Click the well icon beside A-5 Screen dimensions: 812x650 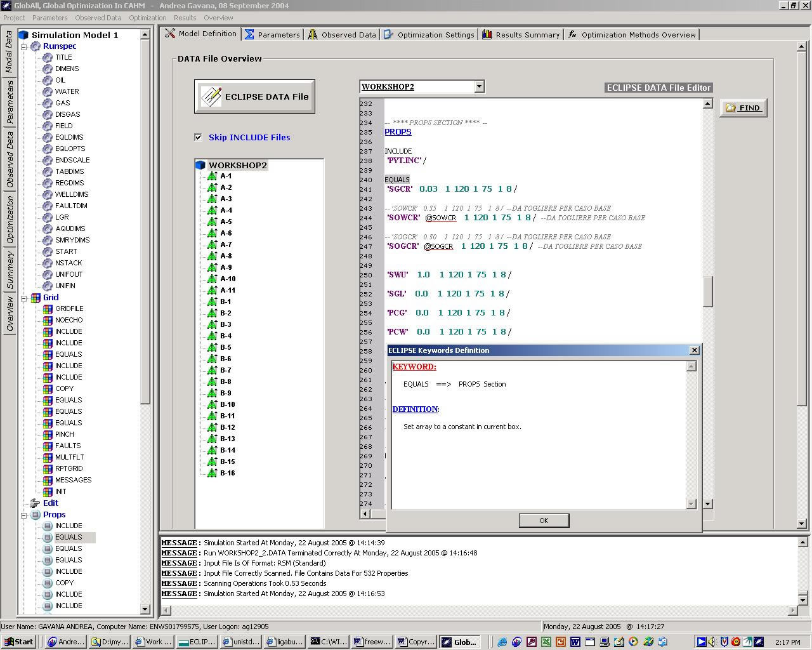(213, 222)
